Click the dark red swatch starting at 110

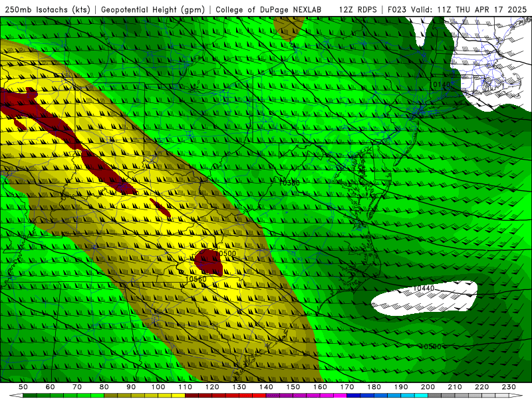coord(192,396)
